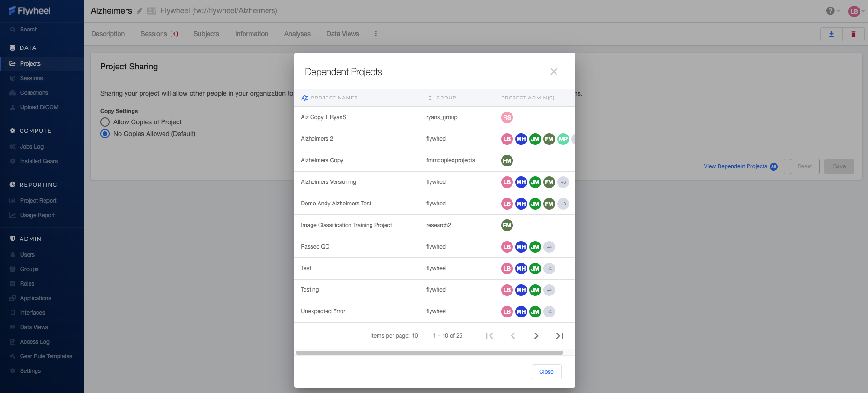Open Collections in the sidebar
The image size is (868, 393).
(34, 93)
